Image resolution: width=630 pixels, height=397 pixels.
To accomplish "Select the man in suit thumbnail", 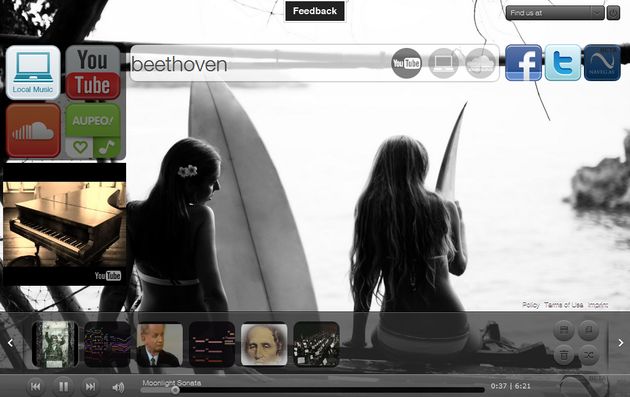I will tap(160, 344).
